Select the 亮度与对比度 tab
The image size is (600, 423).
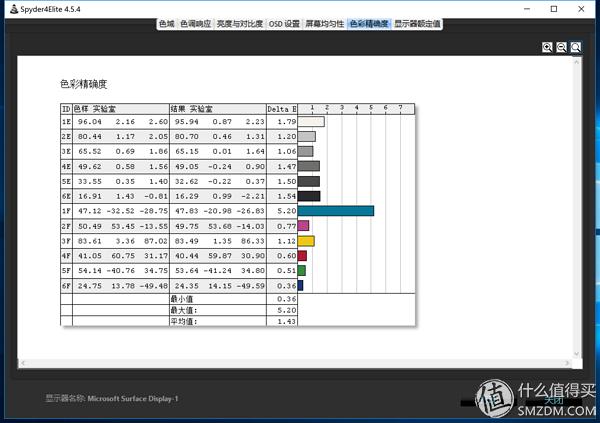coord(240,23)
